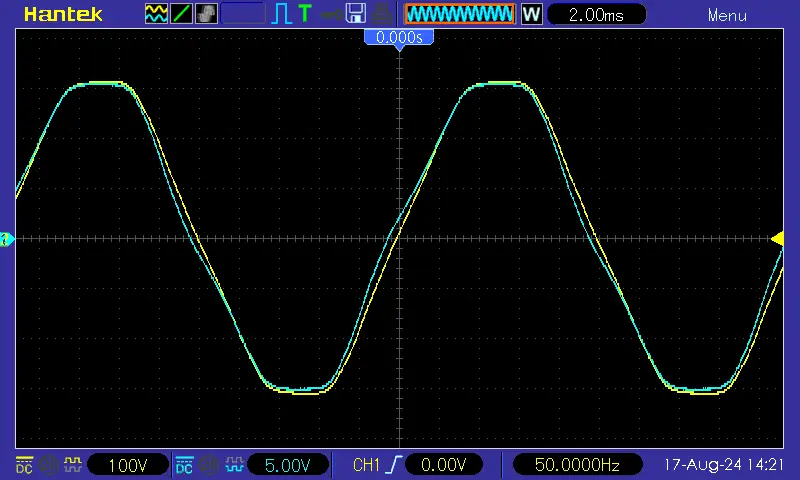Click the CH1 100V volts-per-division readout
The image size is (800, 480).
point(128,465)
